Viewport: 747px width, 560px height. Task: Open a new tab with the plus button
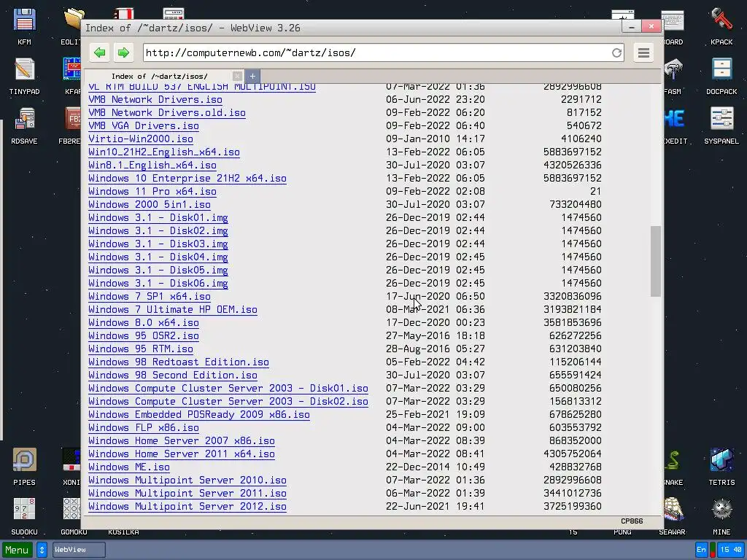(x=252, y=76)
